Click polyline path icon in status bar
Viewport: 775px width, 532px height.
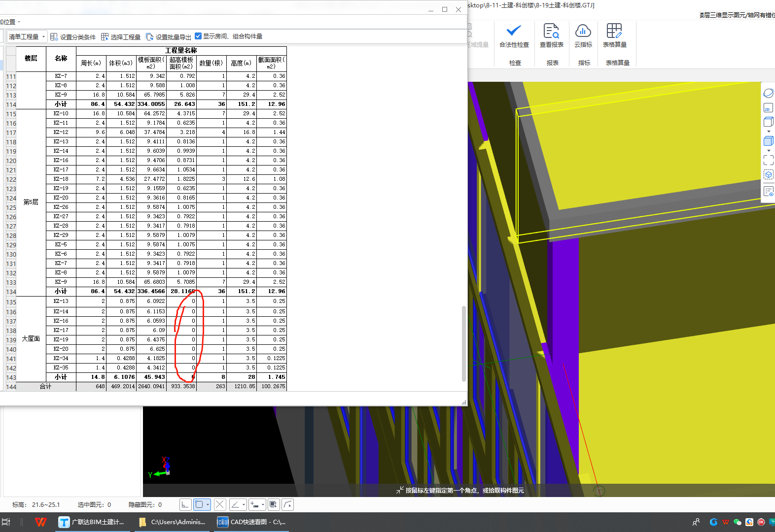pos(288,504)
